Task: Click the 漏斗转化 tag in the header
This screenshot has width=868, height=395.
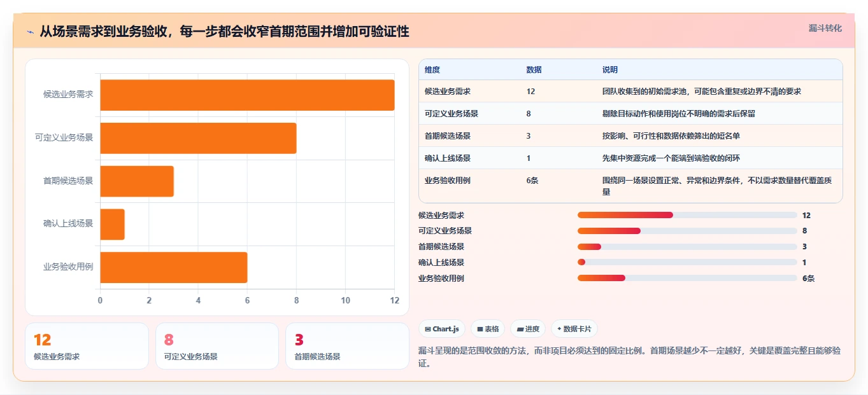Action: 825,29
